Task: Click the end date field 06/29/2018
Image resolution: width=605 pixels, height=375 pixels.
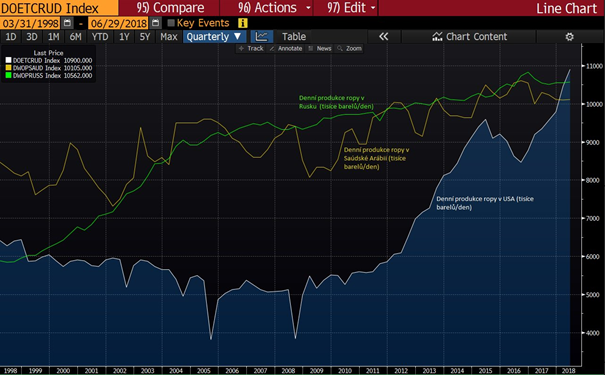Action: tap(118, 23)
